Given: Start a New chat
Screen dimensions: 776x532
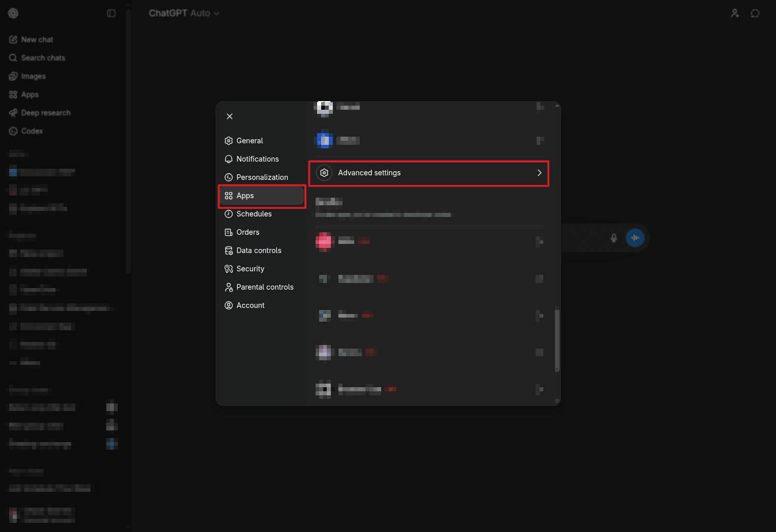Looking at the screenshot, I should pyautogui.click(x=37, y=39).
